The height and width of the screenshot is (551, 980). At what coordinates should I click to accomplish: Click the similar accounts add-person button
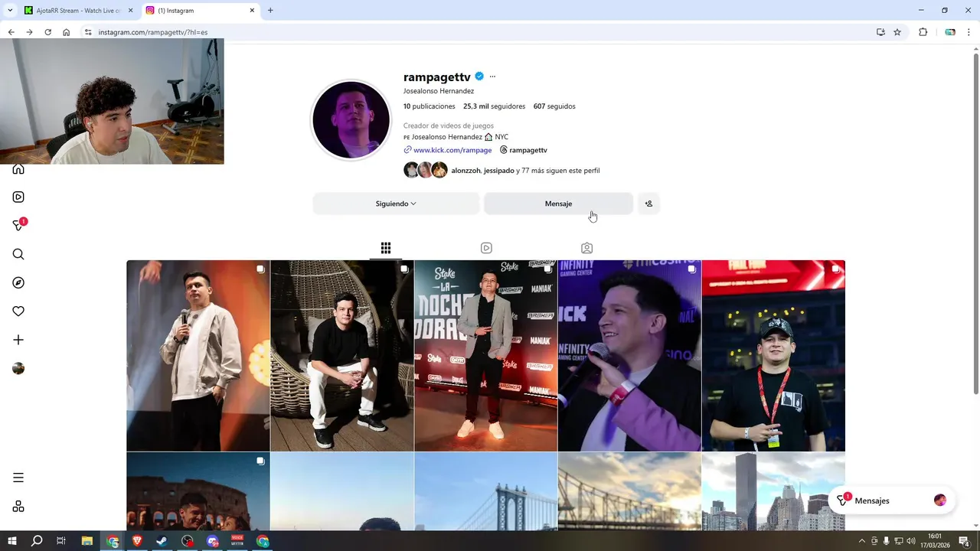[648, 204]
